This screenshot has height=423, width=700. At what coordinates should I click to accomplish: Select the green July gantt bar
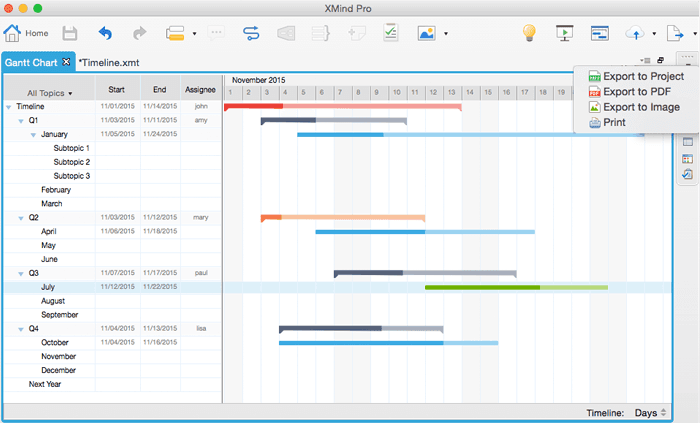(516, 287)
